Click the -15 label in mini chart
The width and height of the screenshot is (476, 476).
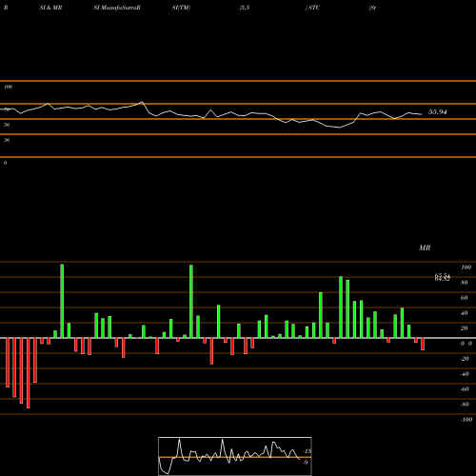coord(307,451)
